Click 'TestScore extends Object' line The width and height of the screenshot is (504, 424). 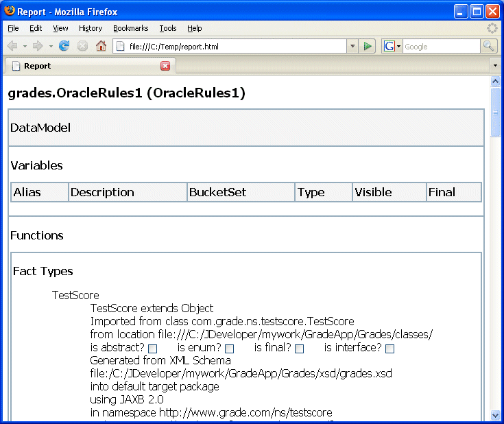(152, 308)
